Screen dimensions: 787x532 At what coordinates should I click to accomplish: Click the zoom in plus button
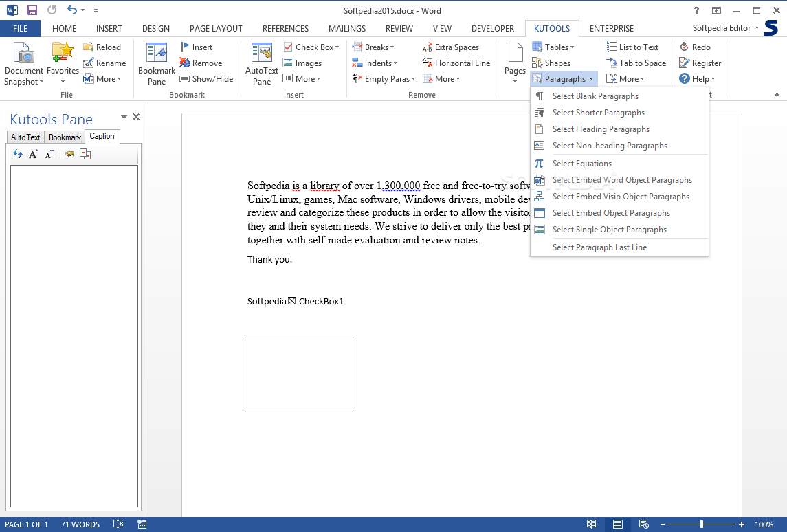[742, 524]
